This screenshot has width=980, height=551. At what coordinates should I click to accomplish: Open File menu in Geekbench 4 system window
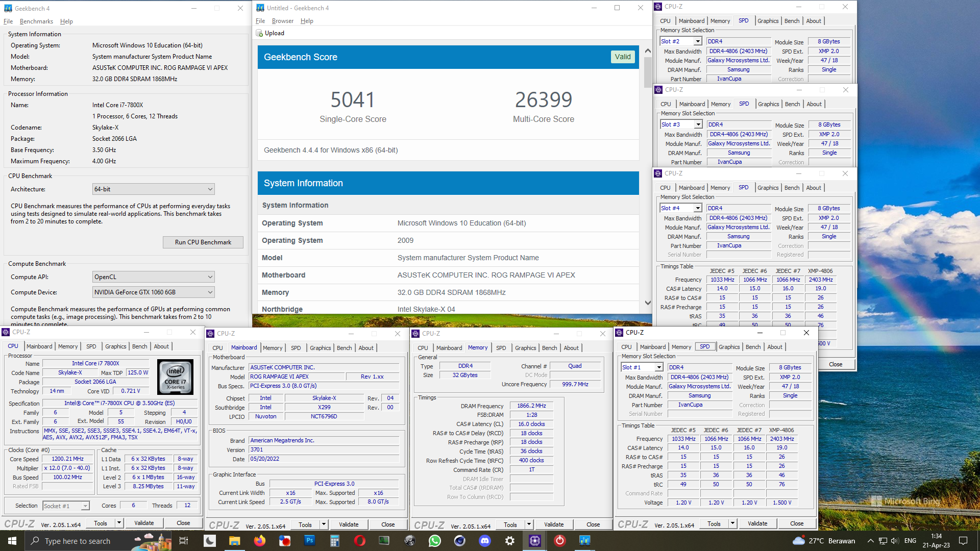8,21
